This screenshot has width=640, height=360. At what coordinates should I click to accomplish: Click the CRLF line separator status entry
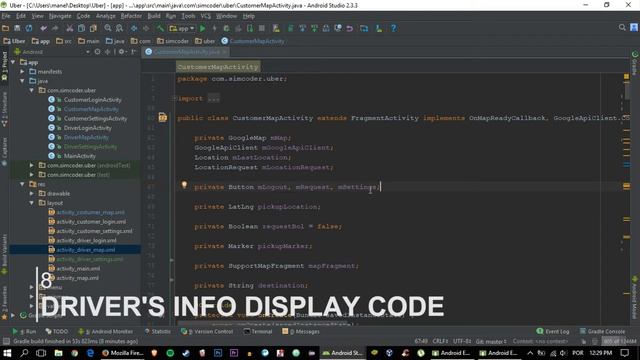(440, 341)
